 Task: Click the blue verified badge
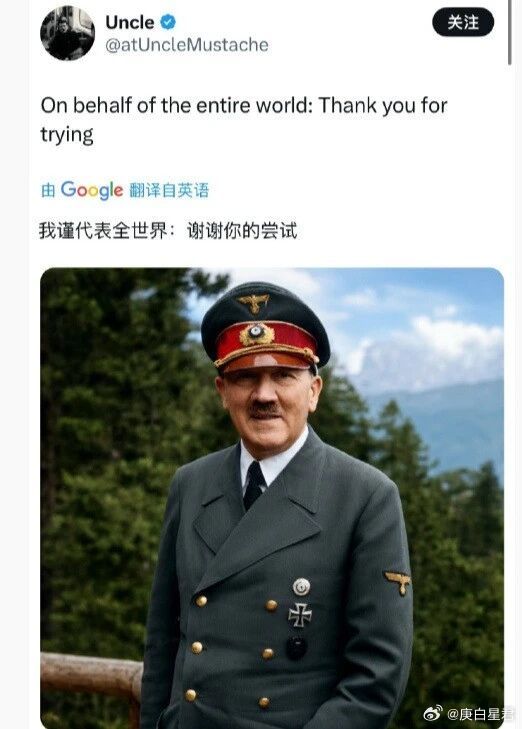coord(168,22)
